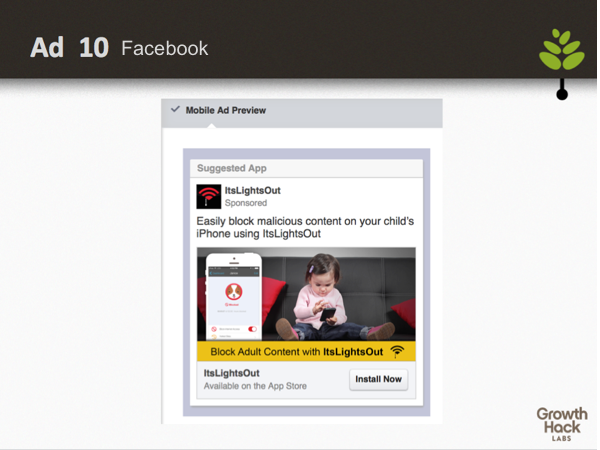Click Available on the App Store text

point(255,386)
